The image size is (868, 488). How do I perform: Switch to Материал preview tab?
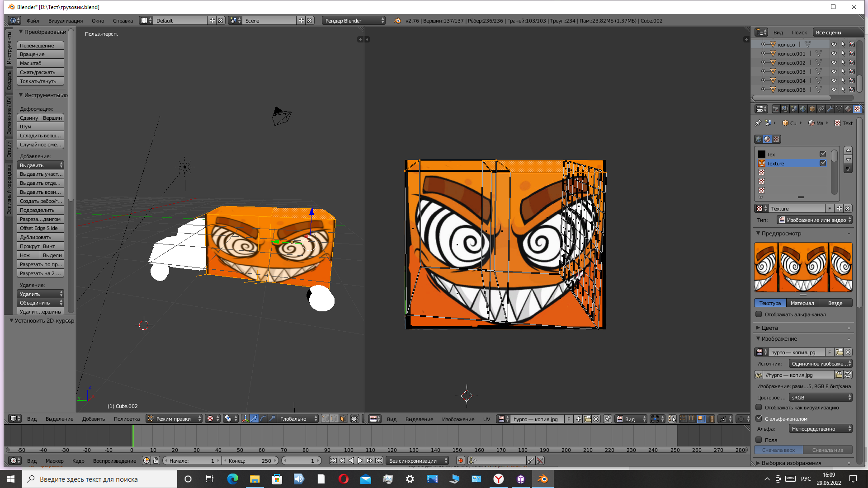coord(802,303)
